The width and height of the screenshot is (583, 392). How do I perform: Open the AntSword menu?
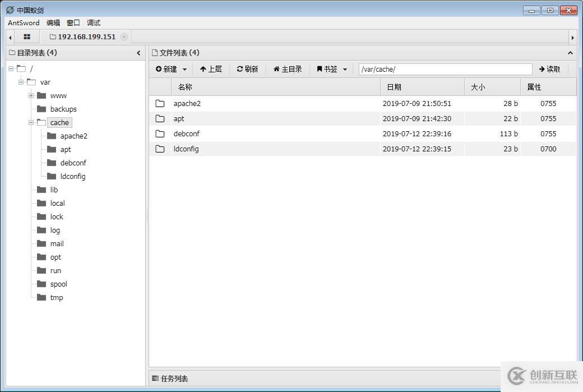click(x=23, y=22)
